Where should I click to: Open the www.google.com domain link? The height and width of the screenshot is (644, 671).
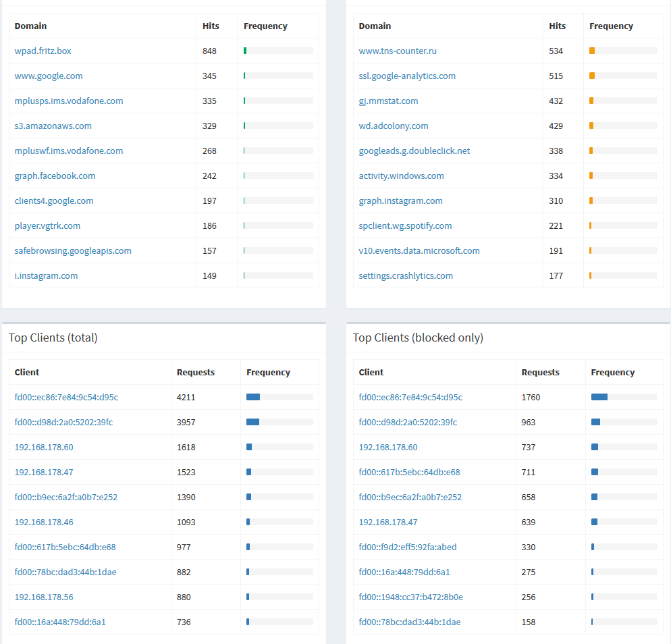tap(49, 76)
